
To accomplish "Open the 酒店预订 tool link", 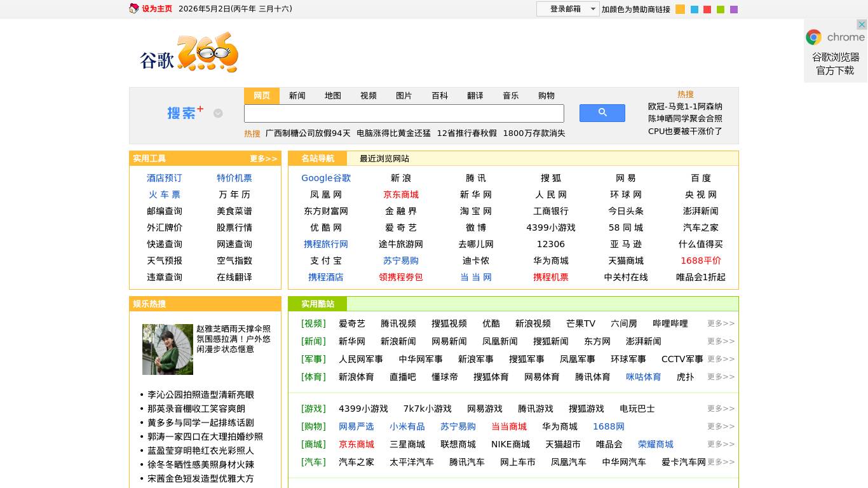I will coord(165,178).
